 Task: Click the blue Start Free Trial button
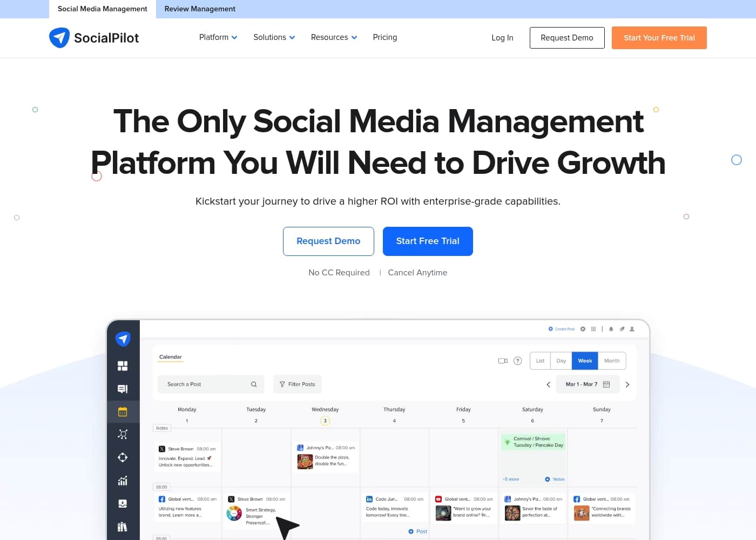point(428,241)
